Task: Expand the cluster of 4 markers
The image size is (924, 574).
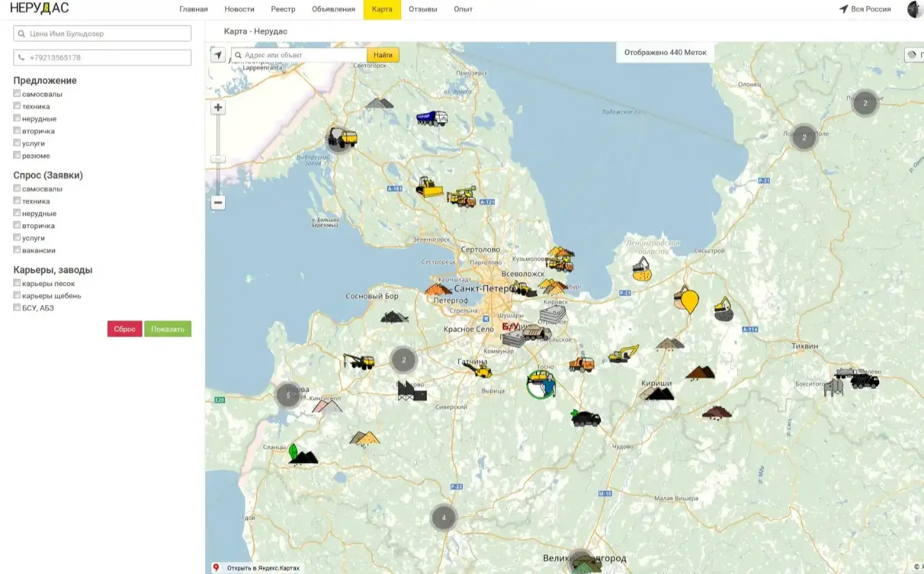Action: (443, 517)
